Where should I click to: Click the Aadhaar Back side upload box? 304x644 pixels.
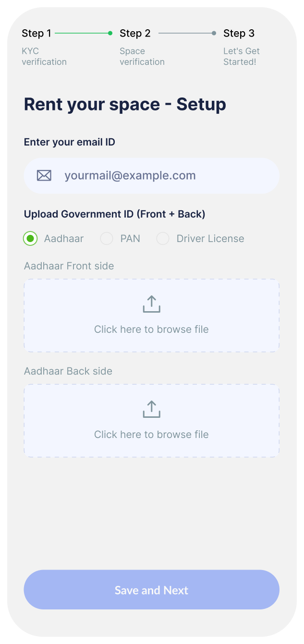coord(152,421)
